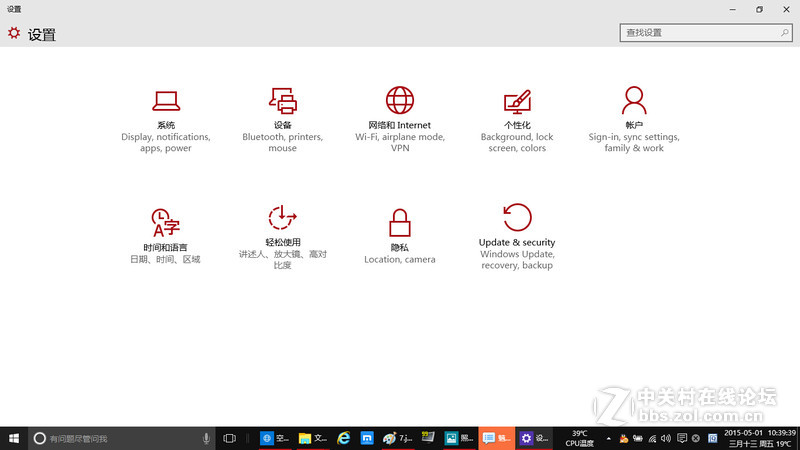Expand hidden system tray icons arrow
800x450 pixels.
coord(609,438)
